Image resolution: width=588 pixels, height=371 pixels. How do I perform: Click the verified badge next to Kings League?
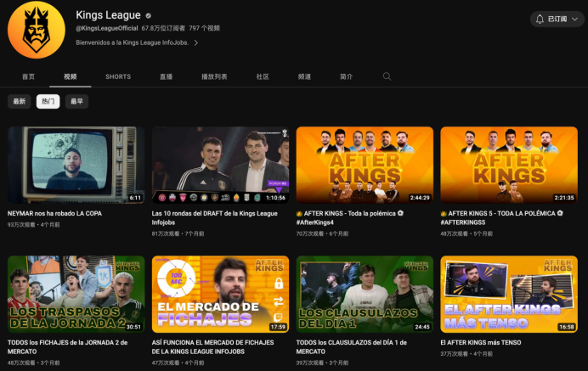pos(148,16)
